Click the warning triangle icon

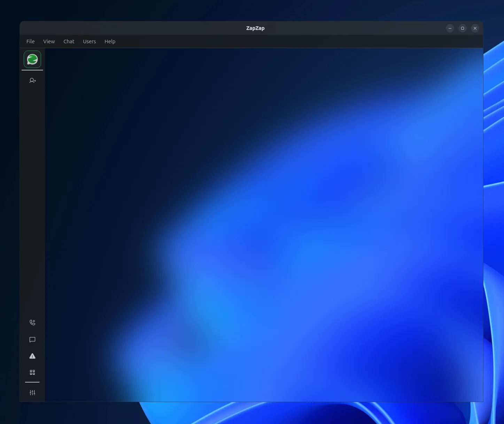(x=32, y=356)
